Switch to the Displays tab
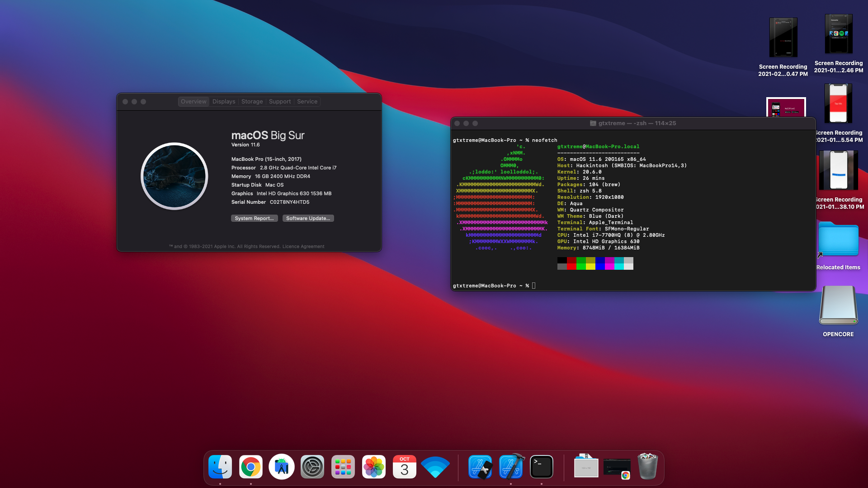 tap(224, 102)
